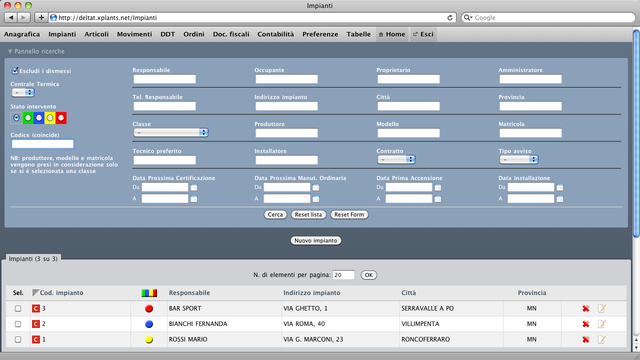Open calendar for Data Installazione A
Screen dimensions: 640x360
(560, 199)
